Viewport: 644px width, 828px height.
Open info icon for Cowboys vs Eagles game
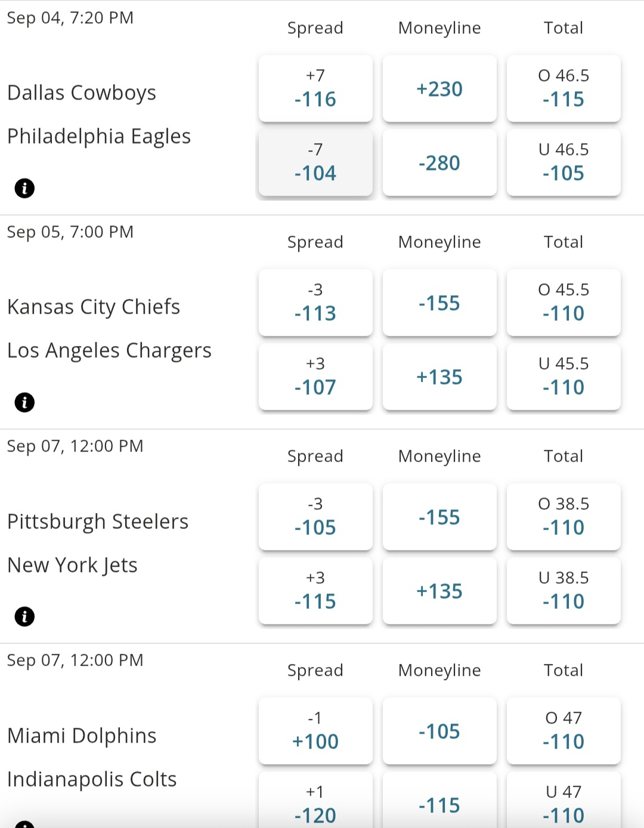coord(24,189)
